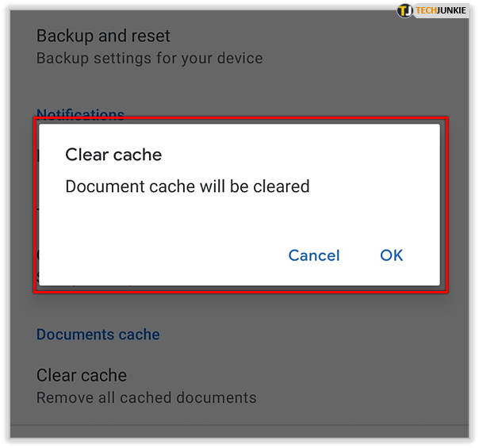
Task: Open the Backup and reset setting
Action: [x=103, y=36]
